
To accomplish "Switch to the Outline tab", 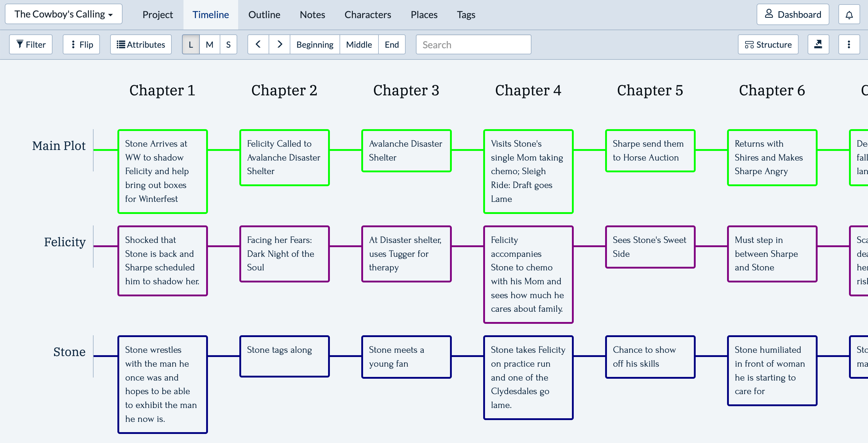I will click(x=264, y=15).
